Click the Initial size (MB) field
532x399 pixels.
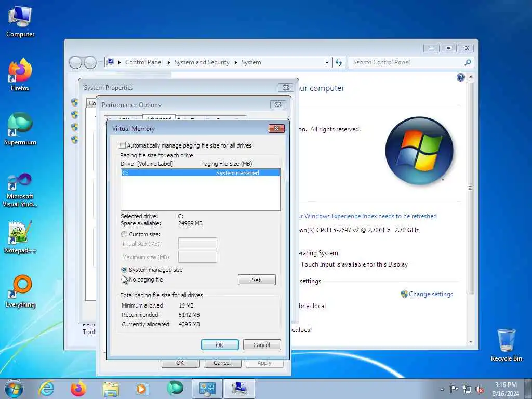(x=197, y=243)
